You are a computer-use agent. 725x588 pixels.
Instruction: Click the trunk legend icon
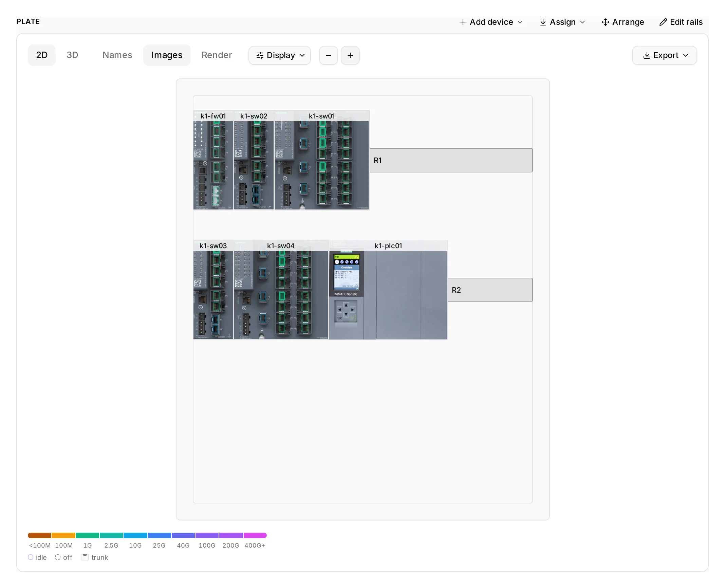[x=85, y=557]
